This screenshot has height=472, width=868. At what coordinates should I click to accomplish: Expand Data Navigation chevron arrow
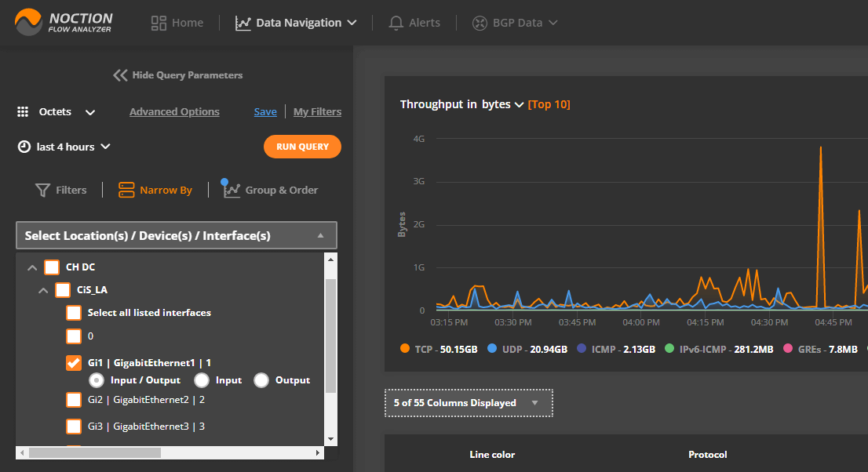click(352, 23)
